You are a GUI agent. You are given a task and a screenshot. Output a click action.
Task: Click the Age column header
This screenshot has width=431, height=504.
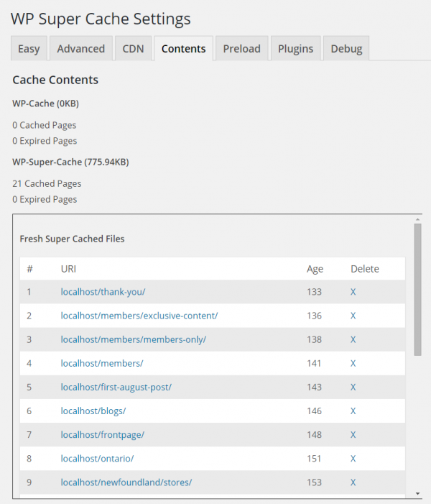315,269
